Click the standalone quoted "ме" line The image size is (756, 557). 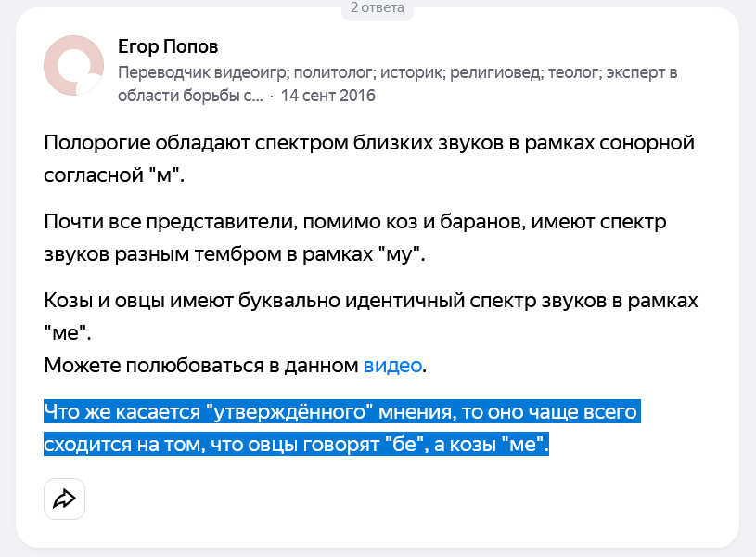coord(68,332)
